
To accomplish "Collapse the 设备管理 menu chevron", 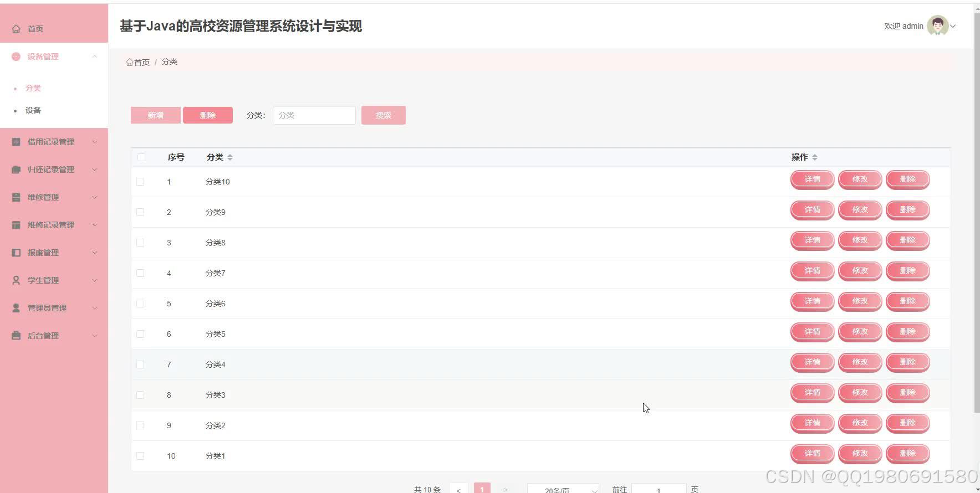I will pos(95,57).
